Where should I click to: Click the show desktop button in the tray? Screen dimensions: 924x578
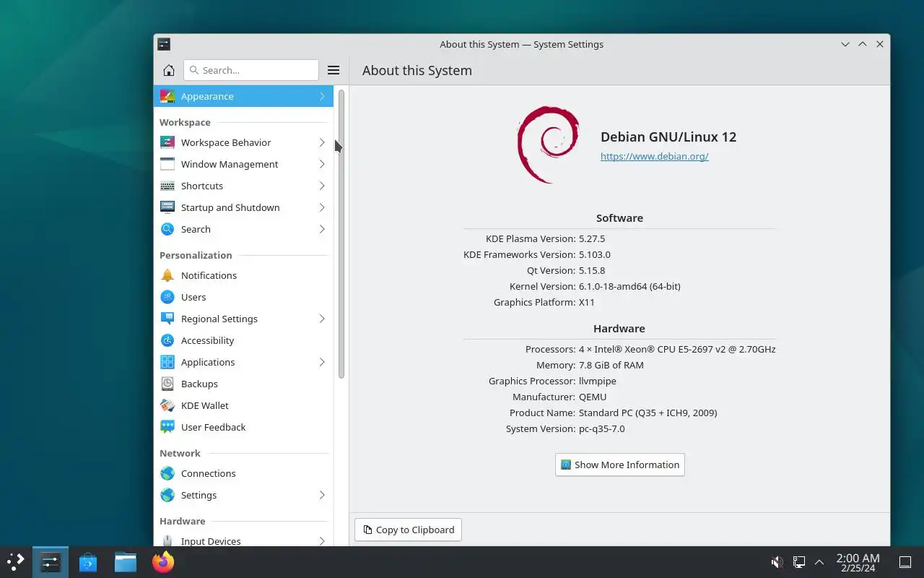905,562
